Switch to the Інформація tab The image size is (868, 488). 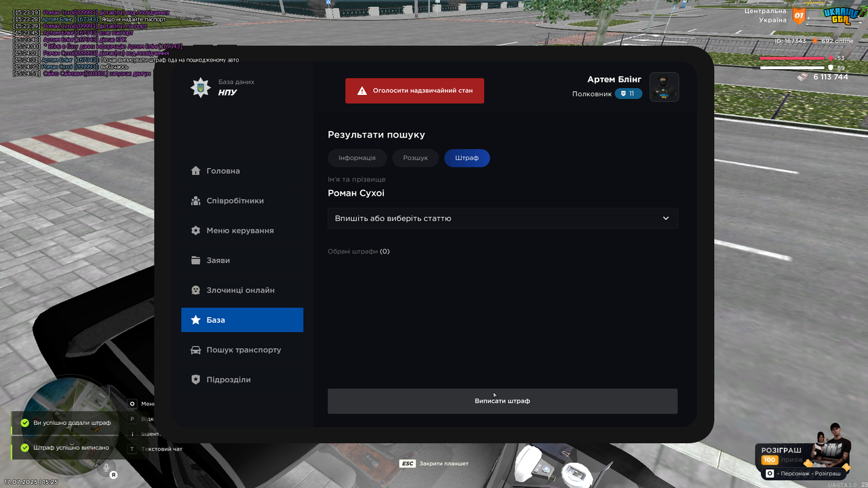click(x=357, y=158)
